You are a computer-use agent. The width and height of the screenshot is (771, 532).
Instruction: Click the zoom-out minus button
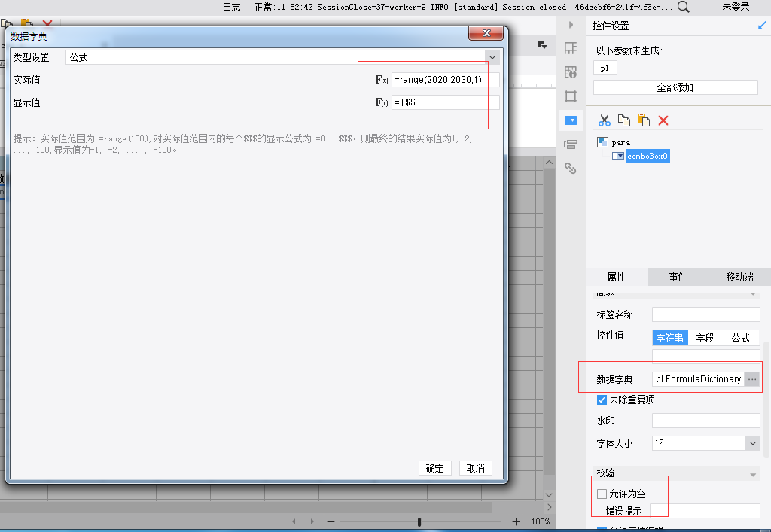pos(331,521)
